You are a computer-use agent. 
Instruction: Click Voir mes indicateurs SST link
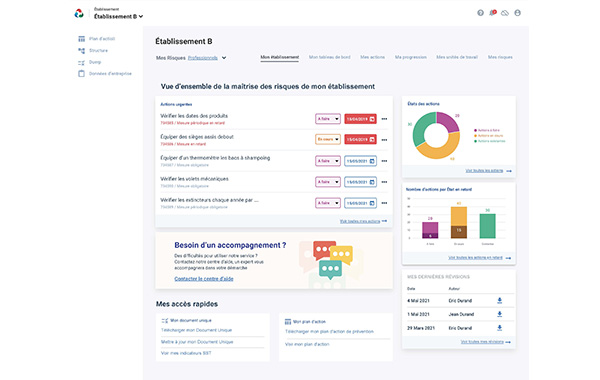186,353
